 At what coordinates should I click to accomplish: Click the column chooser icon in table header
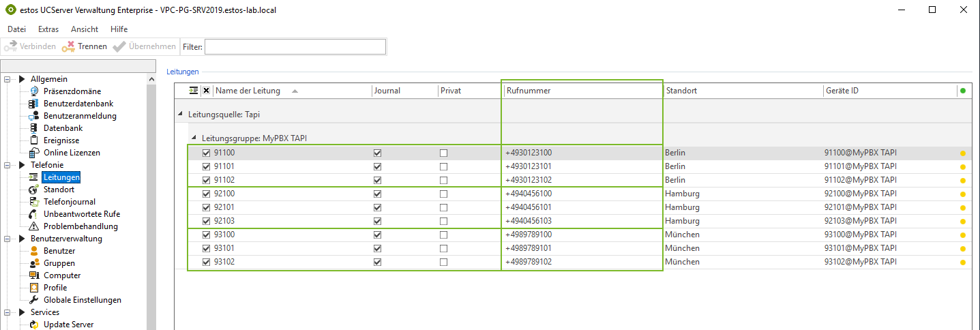pos(194,91)
